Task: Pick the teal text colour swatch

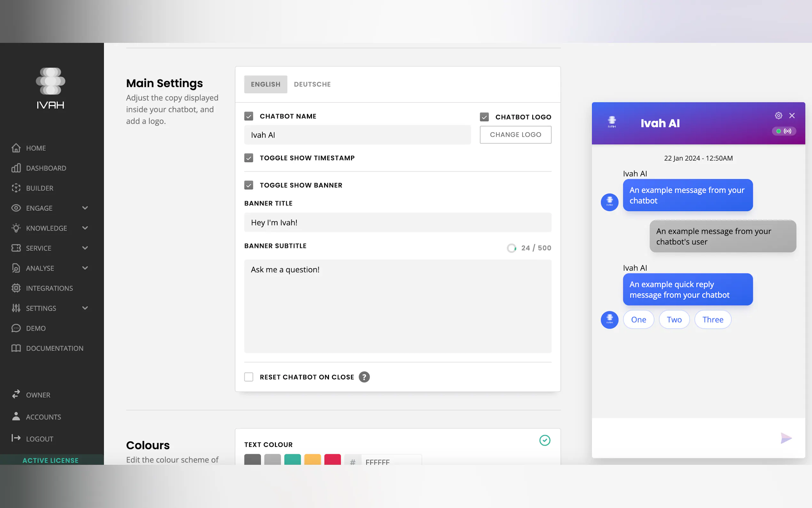Action: [293, 460]
